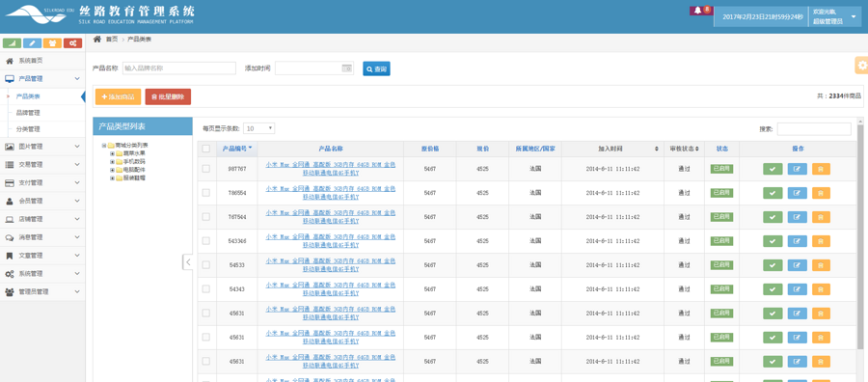Open 消息管理 sidebar menu
The height and width of the screenshot is (382, 868).
click(42, 237)
